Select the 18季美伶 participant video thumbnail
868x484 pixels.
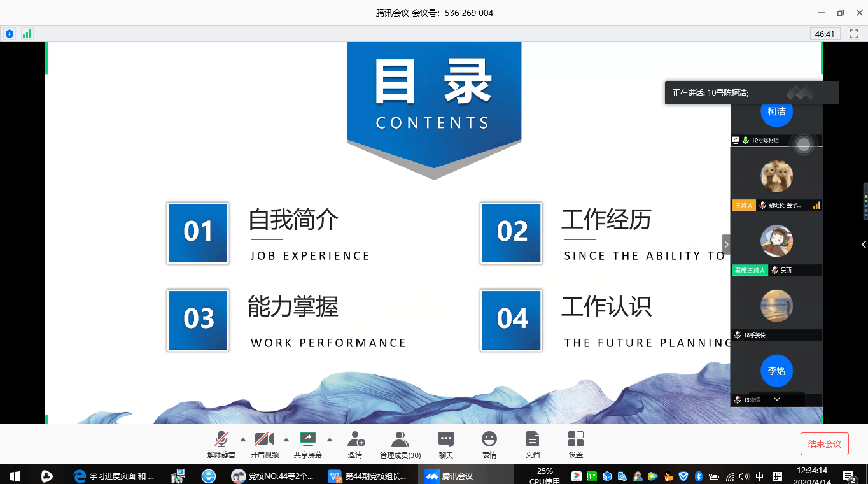(x=776, y=309)
